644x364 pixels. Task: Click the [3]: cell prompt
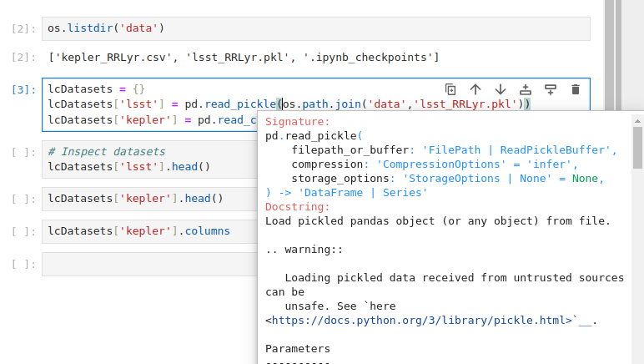point(24,89)
